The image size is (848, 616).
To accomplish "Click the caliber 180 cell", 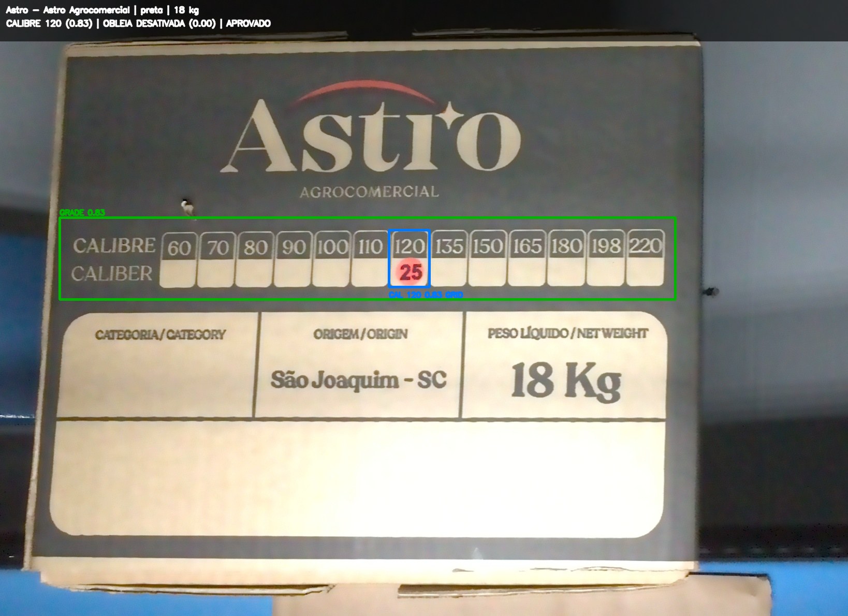I will [x=566, y=258].
